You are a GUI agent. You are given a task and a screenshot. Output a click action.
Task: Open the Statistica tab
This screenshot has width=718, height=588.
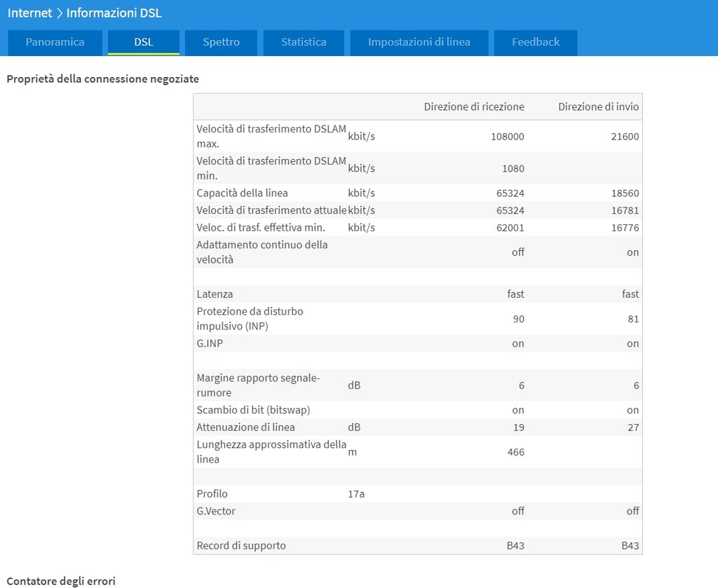[x=304, y=42]
